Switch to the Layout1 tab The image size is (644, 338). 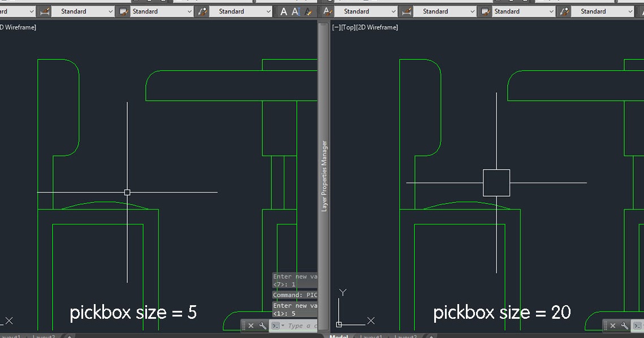(x=372, y=337)
